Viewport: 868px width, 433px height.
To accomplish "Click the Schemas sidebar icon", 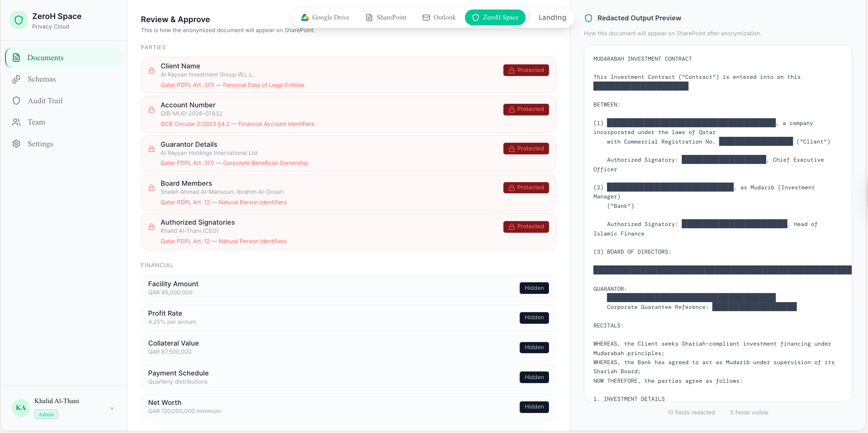I will click(x=16, y=79).
